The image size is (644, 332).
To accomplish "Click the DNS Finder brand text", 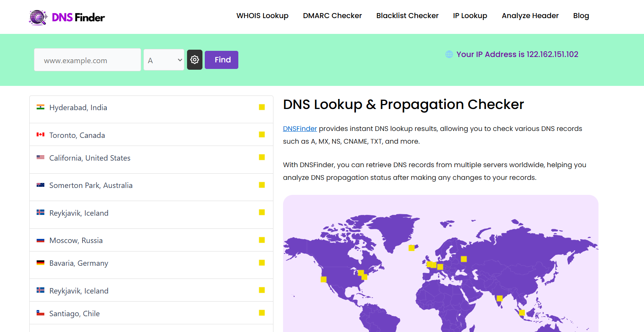I will 78,17.
